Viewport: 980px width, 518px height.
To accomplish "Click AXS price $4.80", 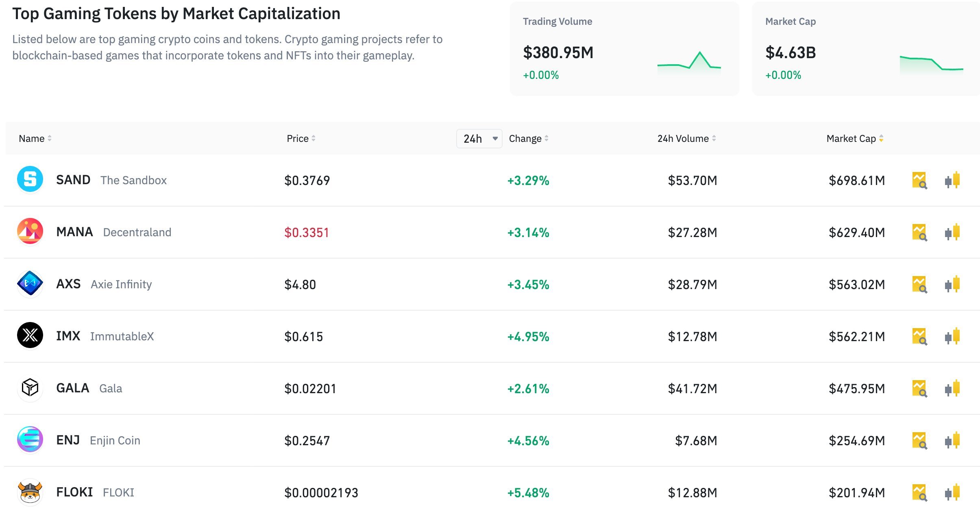I will click(x=300, y=284).
